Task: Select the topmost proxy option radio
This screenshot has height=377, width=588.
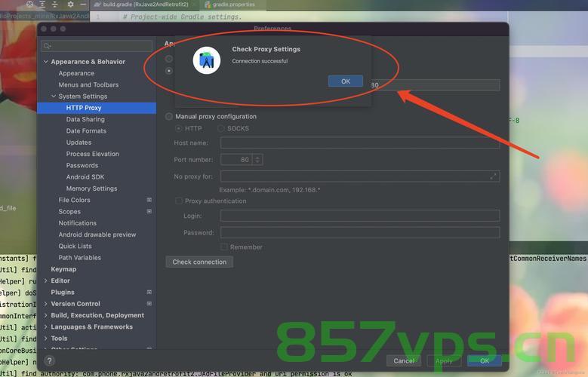Action: (169, 59)
